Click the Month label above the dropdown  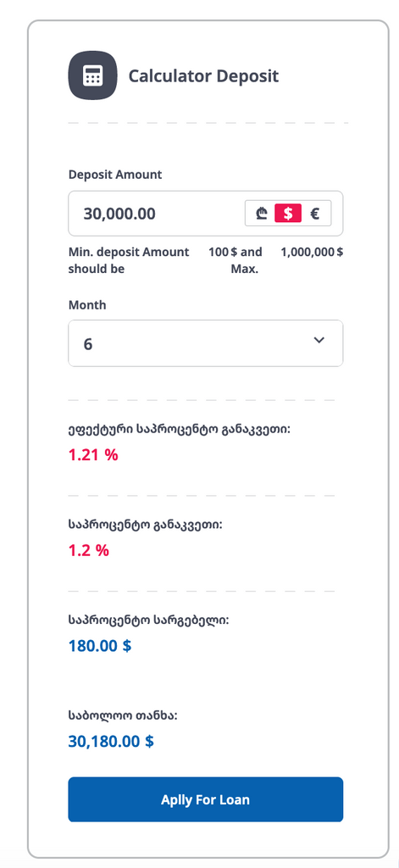[x=87, y=305]
